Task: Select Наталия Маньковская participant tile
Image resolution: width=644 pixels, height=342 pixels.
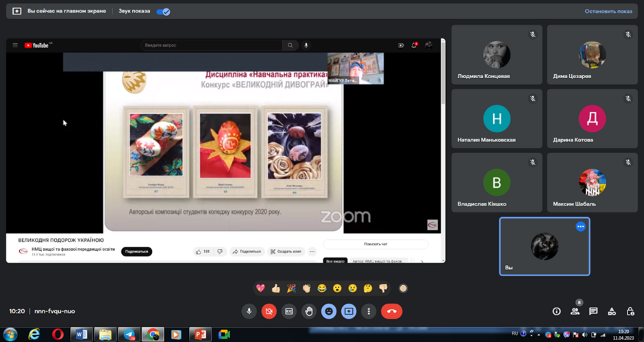Action: pos(497,119)
